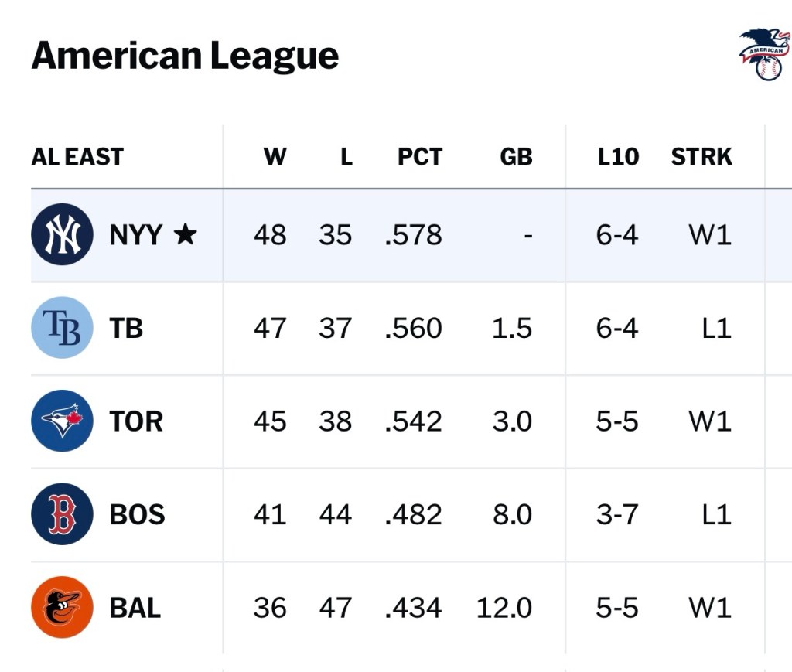Select the BAL team name
This screenshot has height=672, width=792.
(x=135, y=607)
